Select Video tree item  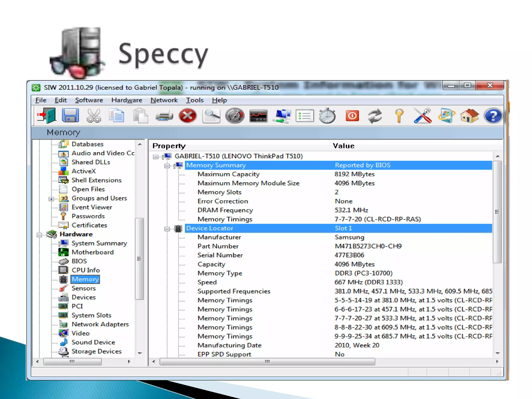[x=81, y=333]
